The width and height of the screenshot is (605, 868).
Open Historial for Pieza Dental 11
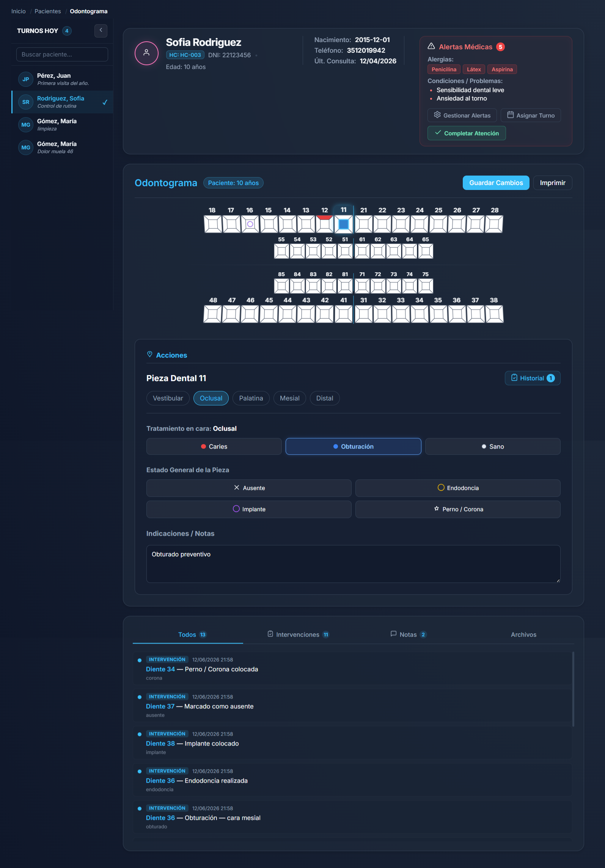[533, 378]
